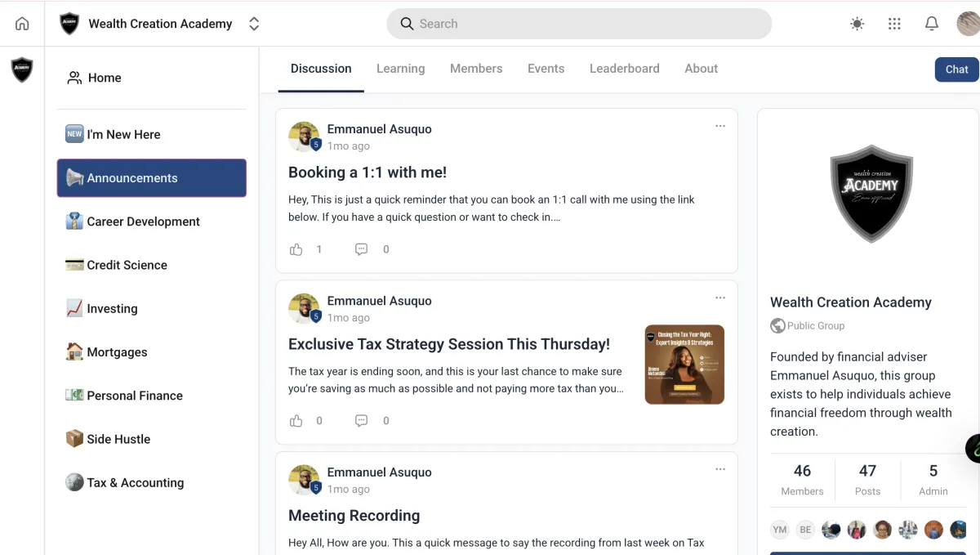Switch to the About tab
The height and width of the screenshot is (555, 980).
pos(701,69)
